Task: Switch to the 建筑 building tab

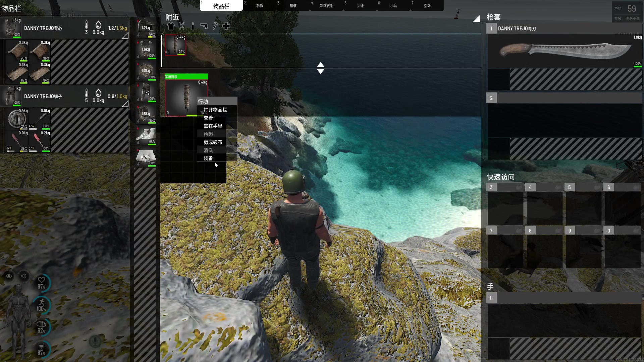Action: click(x=293, y=6)
